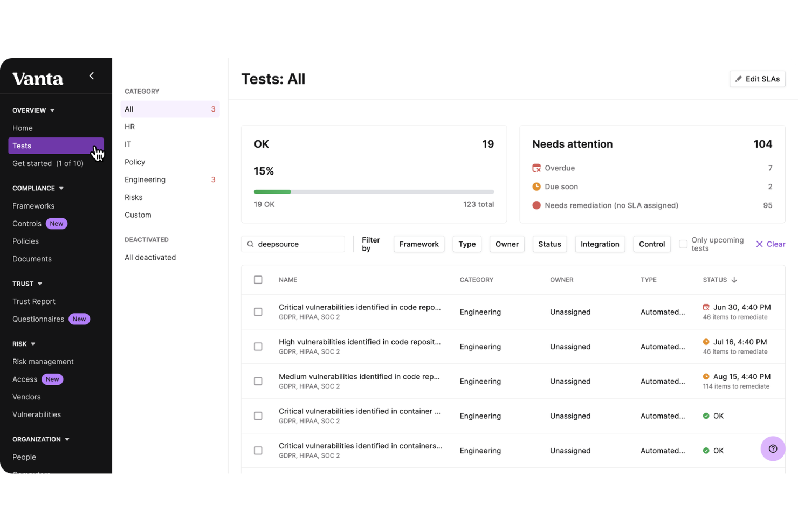Screen dimensions: 798x532
Task: Enable the Only upcoming tests option
Action: 683,244
